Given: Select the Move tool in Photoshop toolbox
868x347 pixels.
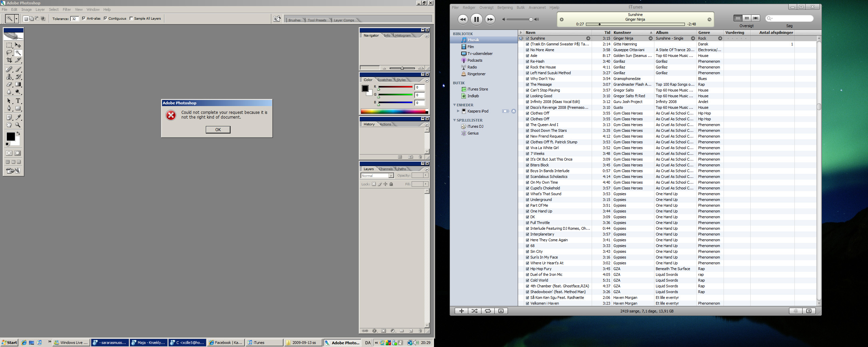Looking at the screenshot, I should (x=18, y=45).
